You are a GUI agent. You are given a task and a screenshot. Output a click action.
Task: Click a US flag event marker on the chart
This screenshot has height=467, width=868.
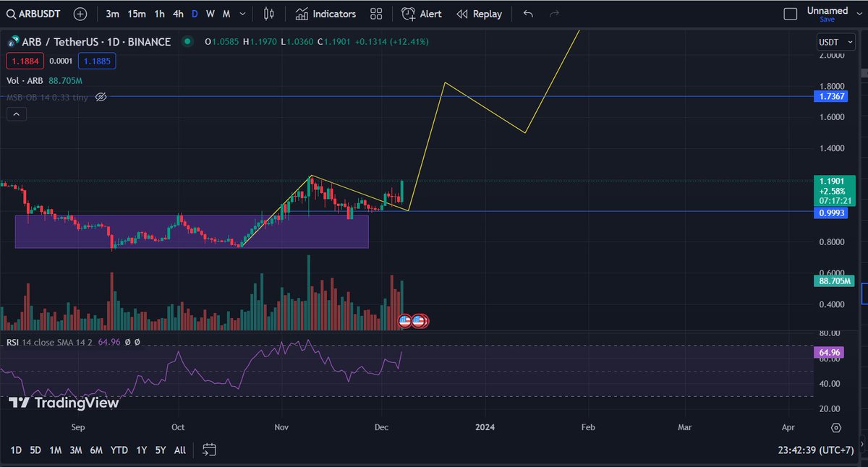[406, 320]
